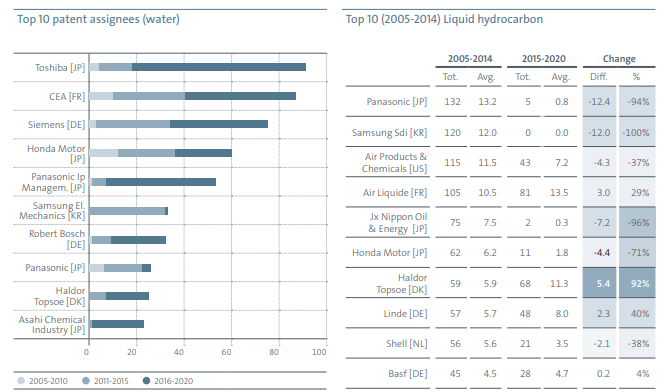Click the Jx Nippon Oil & Energy name
This screenshot has height=392, width=665.
398,223
